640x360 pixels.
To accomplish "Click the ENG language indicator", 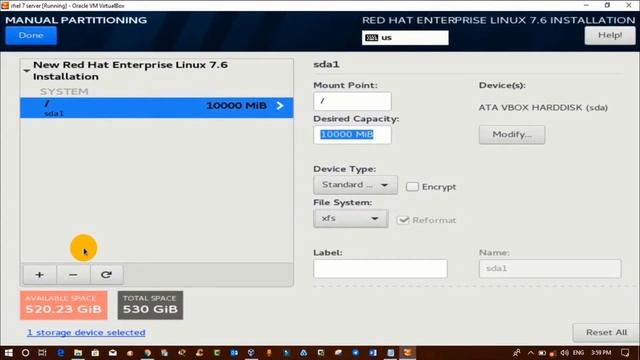I will tap(578, 353).
